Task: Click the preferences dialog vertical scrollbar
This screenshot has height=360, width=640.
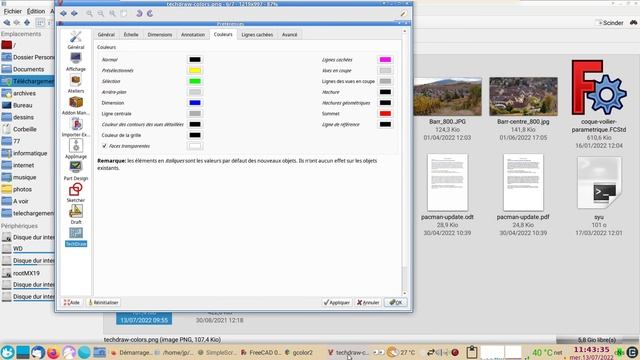Action: (x=404, y=162)
